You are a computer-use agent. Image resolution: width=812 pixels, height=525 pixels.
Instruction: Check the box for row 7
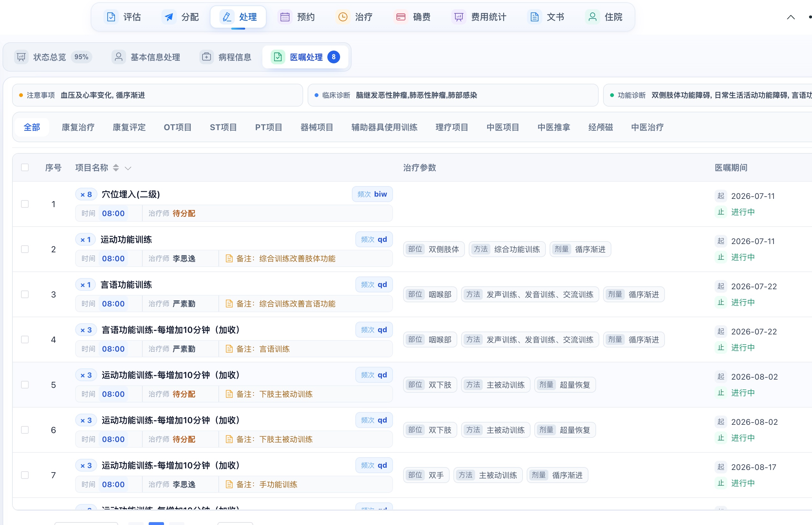(x=25, y=475)
